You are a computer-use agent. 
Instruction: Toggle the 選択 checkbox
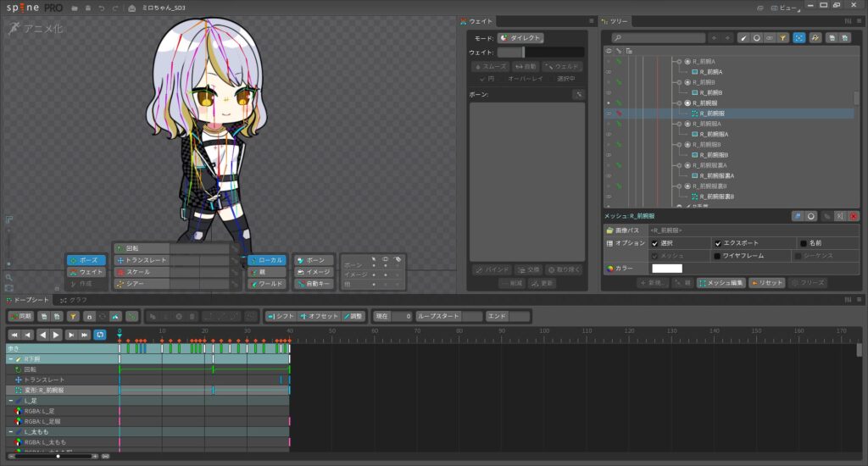coord(655,243)
